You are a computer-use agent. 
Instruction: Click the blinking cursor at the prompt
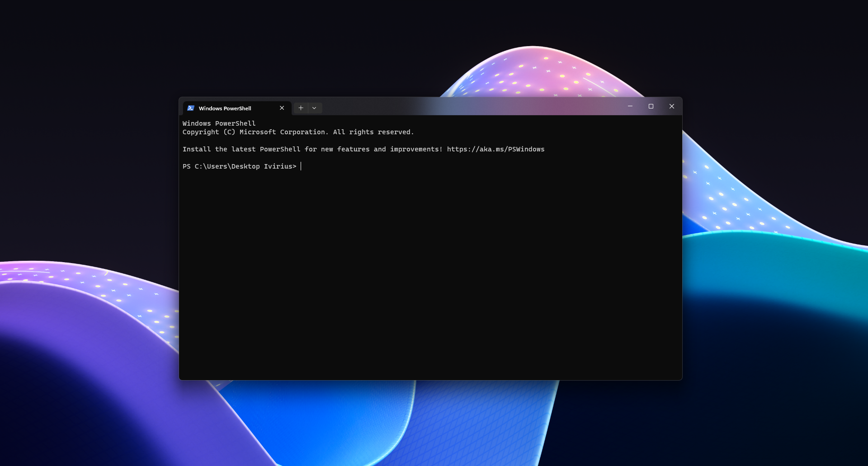pyautogui.click(x=301, y=166)
